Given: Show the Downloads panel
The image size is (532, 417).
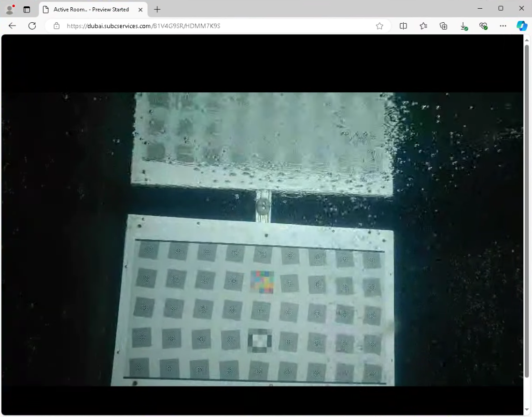Looking at the screenshot, I should [x=463, y=26].
